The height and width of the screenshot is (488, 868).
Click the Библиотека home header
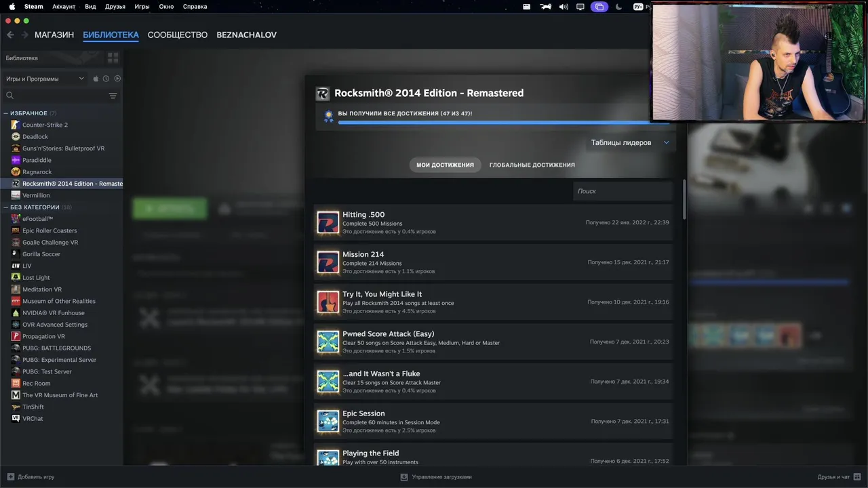click(x=22, y=58)
